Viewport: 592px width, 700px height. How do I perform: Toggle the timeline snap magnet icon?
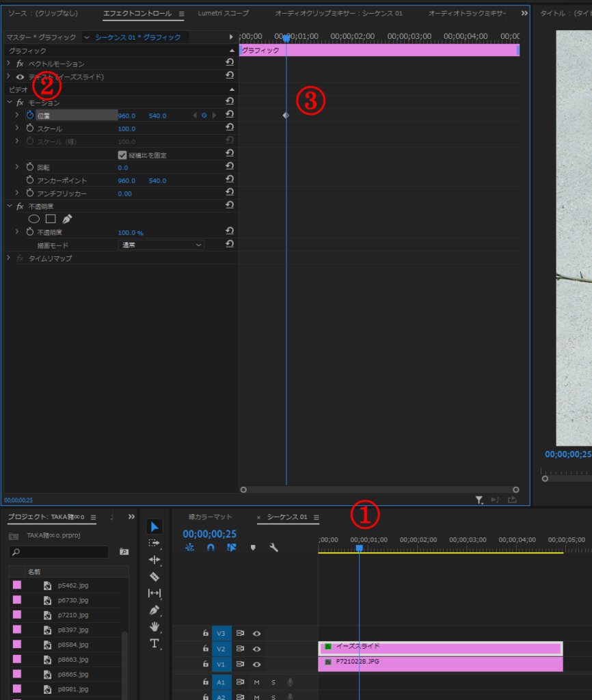click(x=211, y=548)
